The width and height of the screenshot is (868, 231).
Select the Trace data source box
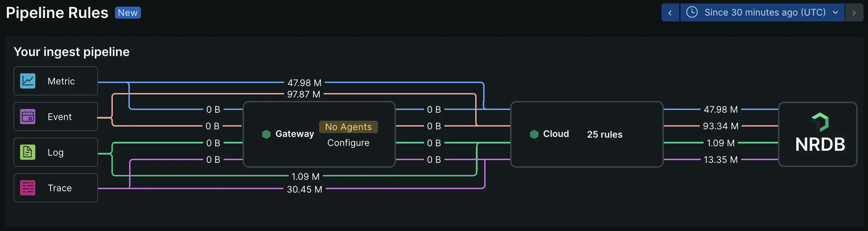56,188
